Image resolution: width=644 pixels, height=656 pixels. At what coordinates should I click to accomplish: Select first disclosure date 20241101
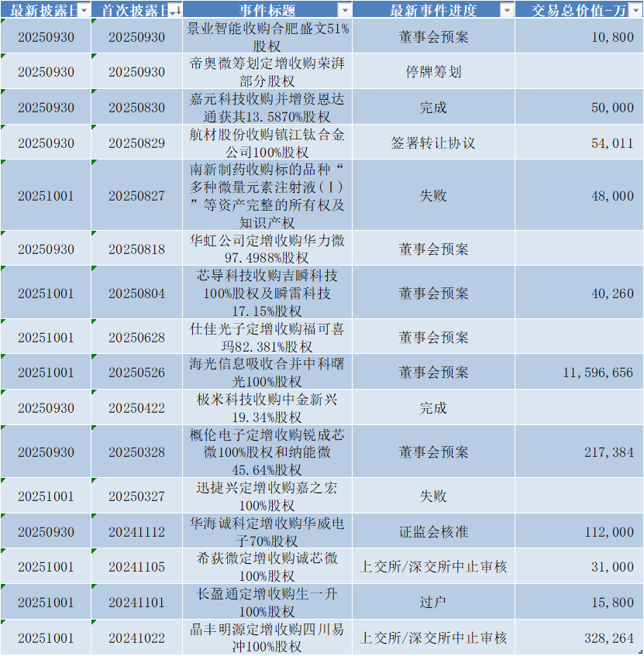pyautogui.click(x=136, y=602)
